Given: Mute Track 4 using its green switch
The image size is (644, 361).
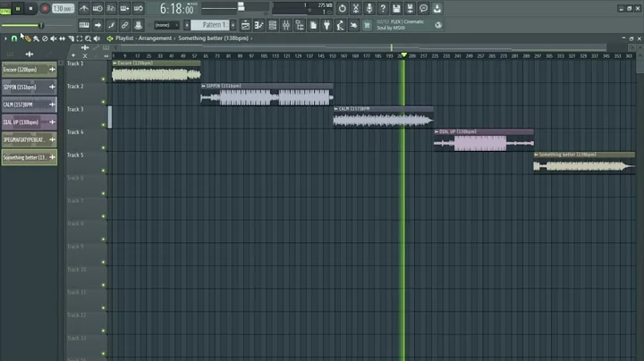Looking at the screenshot, I should [104, 147].
